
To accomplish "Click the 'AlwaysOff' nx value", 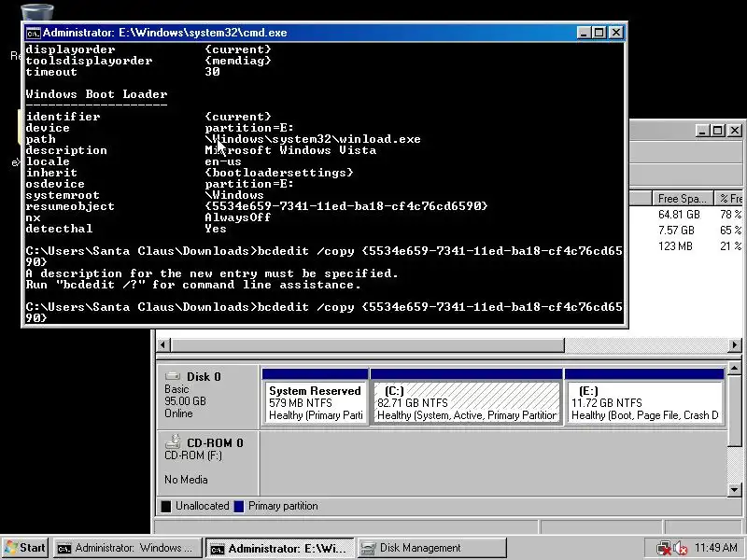I will [x=238, y=217].
